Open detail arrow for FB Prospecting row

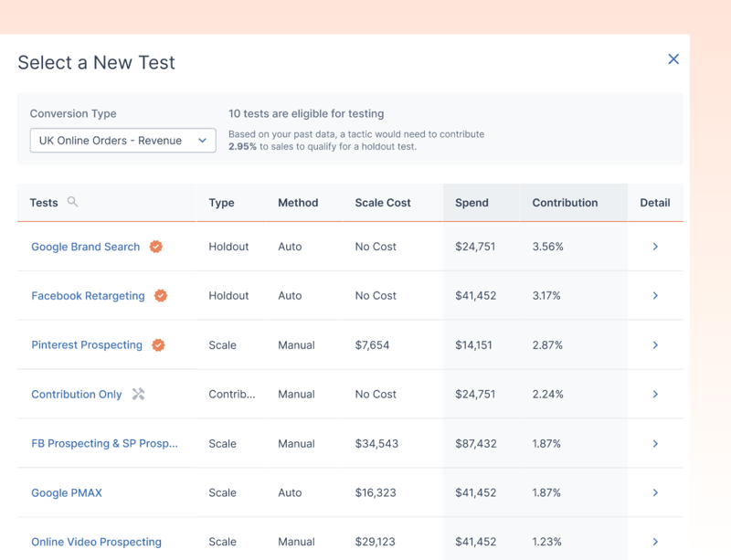click(655, 443)
